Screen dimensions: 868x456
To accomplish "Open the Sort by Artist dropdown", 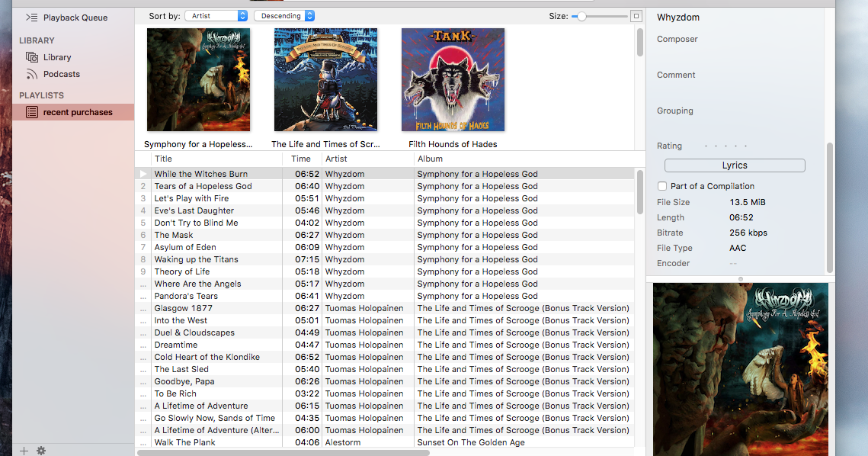I will pyautogui.click(x=216, y=16).
